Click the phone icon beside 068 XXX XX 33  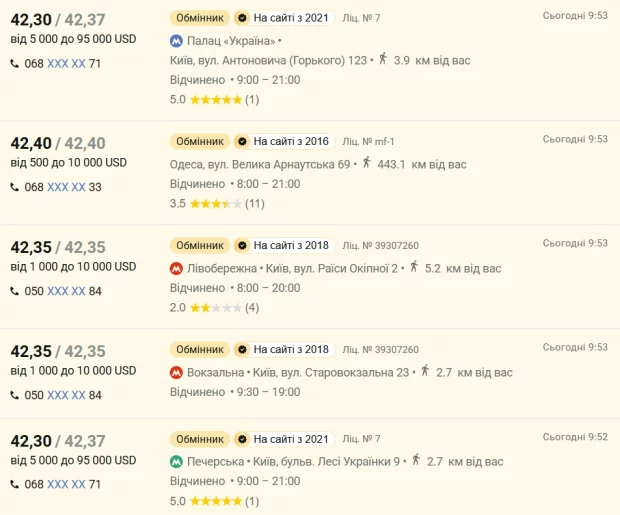(x=15, y=186)
